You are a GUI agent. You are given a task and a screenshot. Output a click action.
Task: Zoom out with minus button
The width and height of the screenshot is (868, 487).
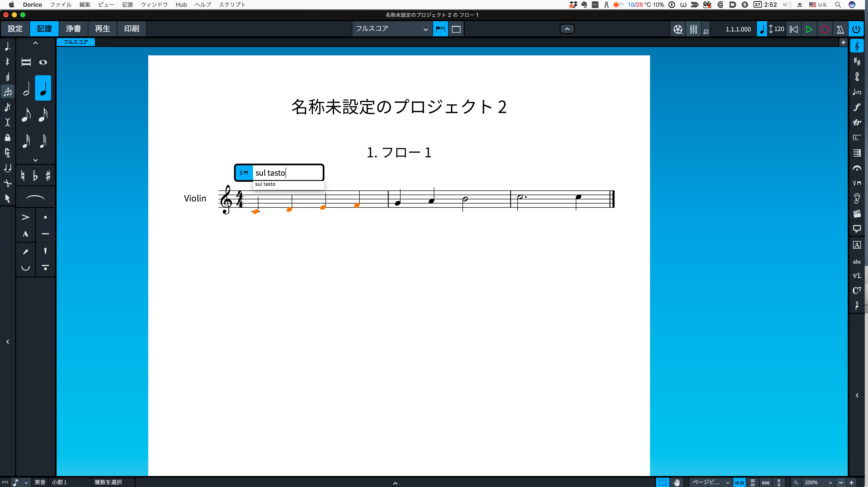coord(841,483)
